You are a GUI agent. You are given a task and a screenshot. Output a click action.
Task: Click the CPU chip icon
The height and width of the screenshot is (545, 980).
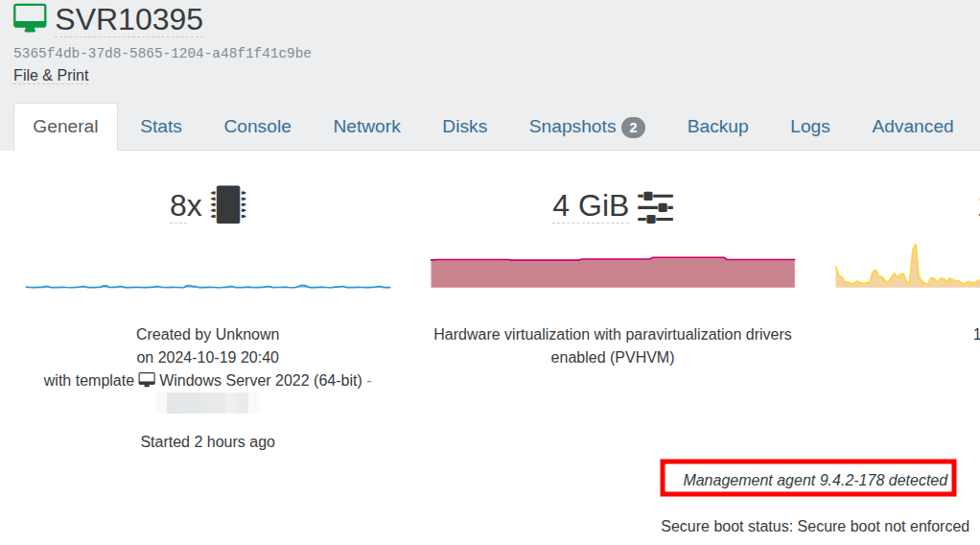point(228,205)
